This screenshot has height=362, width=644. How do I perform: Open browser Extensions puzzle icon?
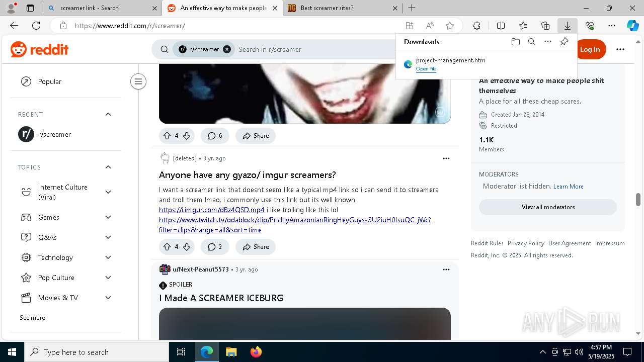476,26
